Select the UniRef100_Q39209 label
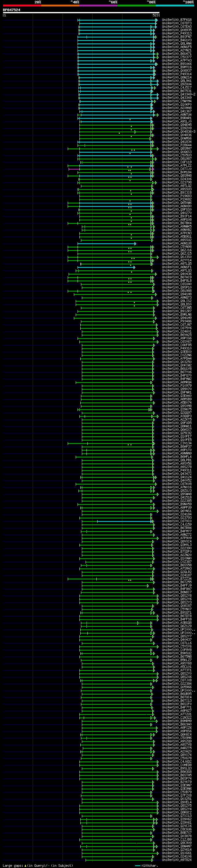Viewport: 197px width, 868px height. point(177,128)
